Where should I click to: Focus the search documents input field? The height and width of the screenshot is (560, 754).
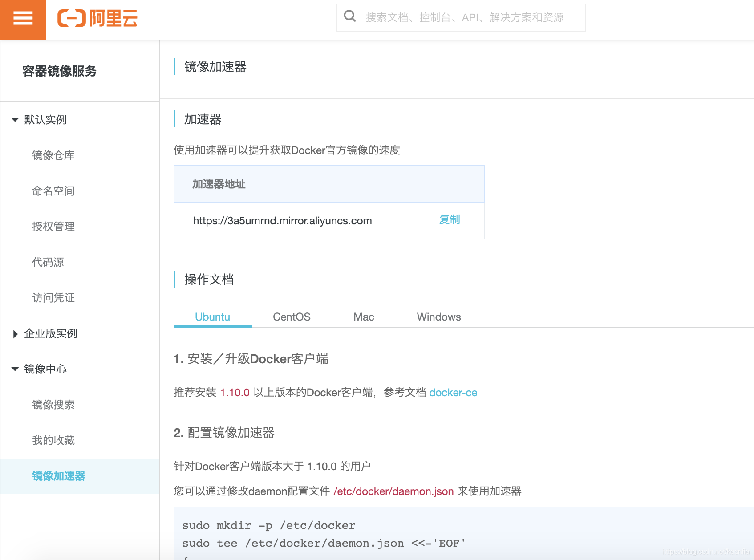[x=461, y=18]
